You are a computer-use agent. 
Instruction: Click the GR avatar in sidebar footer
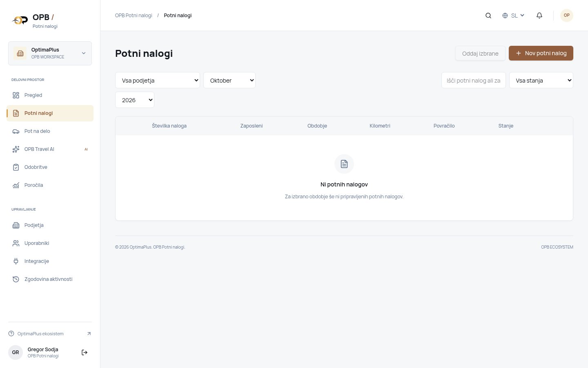[16, 352]
